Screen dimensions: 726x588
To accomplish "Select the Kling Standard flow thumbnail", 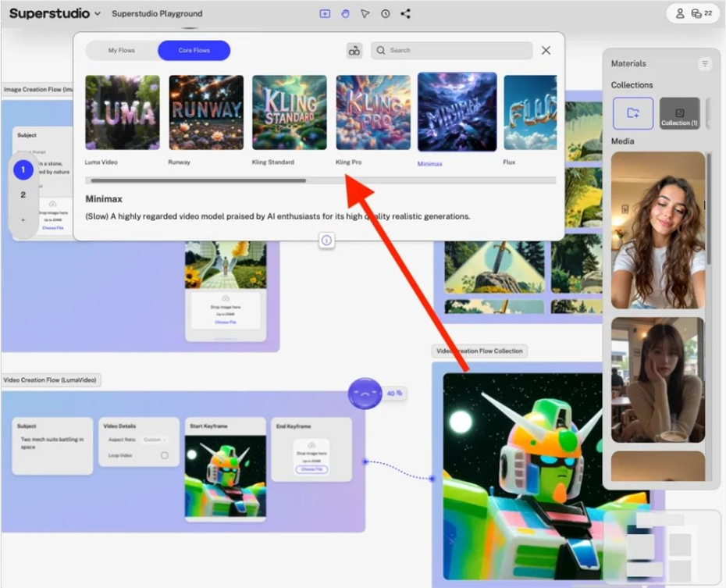I will pyautogui.click(x=290, y=112).
